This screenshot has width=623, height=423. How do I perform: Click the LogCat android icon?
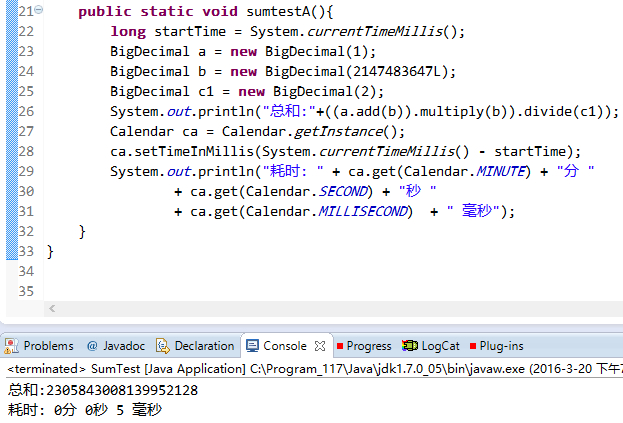410,346
